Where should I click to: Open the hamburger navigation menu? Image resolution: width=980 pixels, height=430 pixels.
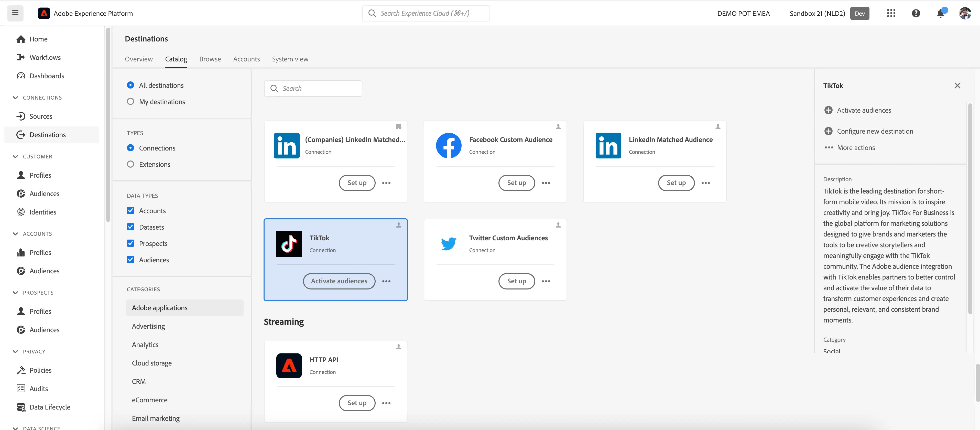(15, 13)
